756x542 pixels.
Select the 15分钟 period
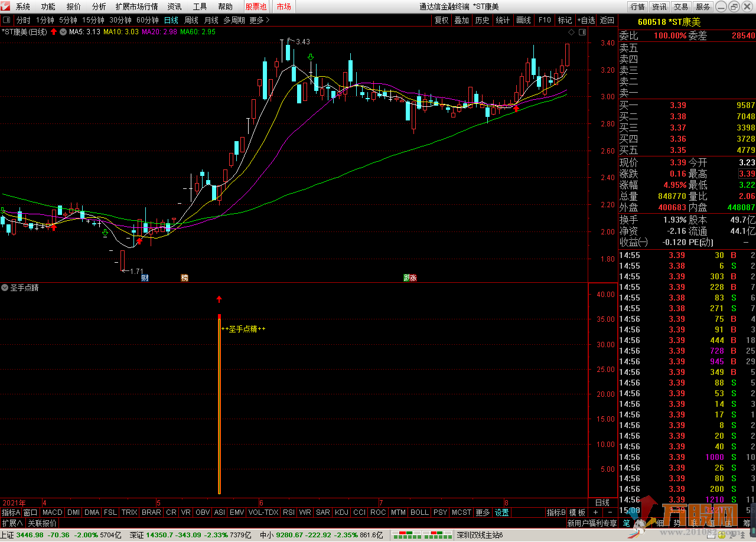pos(93,20)
